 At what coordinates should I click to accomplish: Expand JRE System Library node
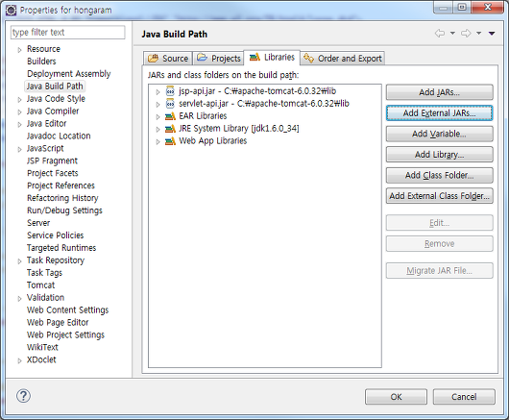158,130
